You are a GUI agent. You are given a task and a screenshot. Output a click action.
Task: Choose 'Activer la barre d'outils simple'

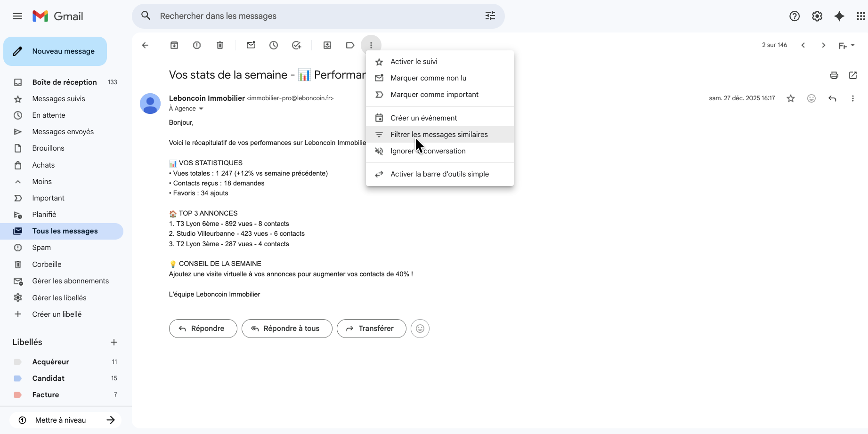tap(439, 174)
